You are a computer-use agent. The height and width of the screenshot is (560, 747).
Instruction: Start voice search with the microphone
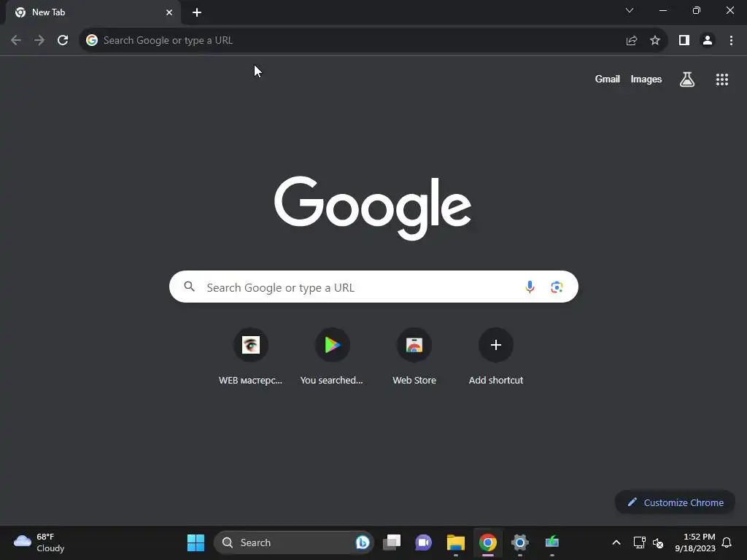[x=530, y=287]
